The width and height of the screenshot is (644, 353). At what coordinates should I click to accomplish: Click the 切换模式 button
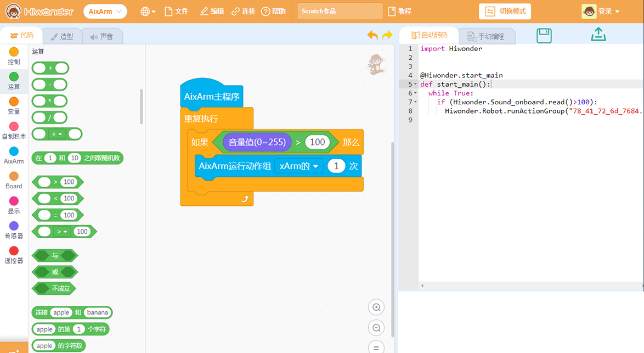tap(505, 12)
